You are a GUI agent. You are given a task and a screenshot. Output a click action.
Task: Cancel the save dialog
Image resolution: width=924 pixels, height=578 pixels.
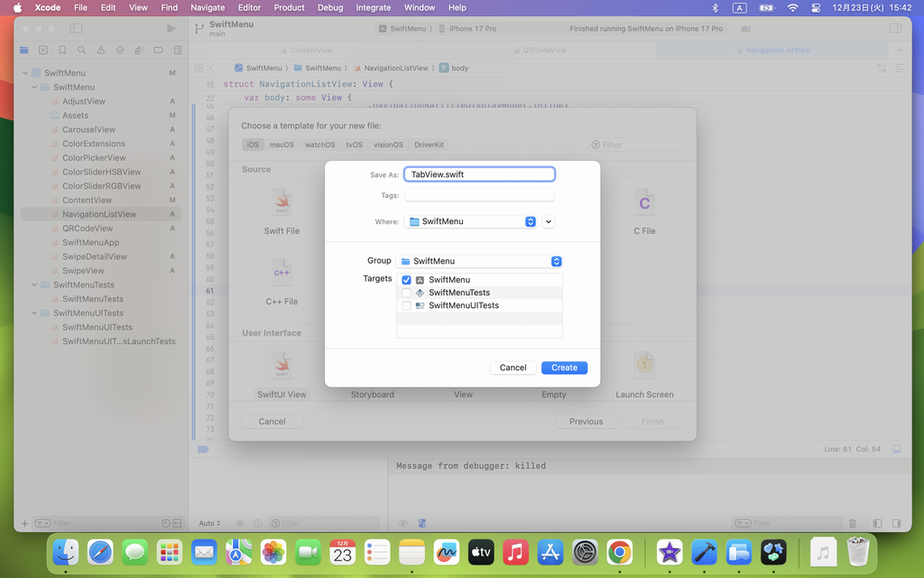tap(513, 368)
